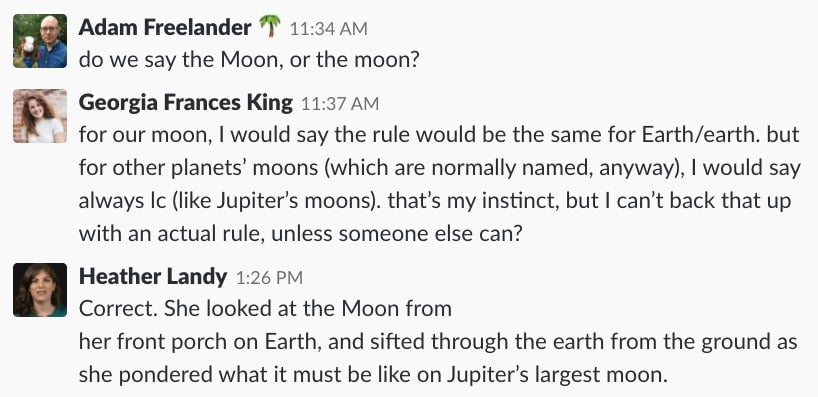This screenshot has width=818, height=397.
Task: Open Heather Landy's profile picture
Action: 40,290
